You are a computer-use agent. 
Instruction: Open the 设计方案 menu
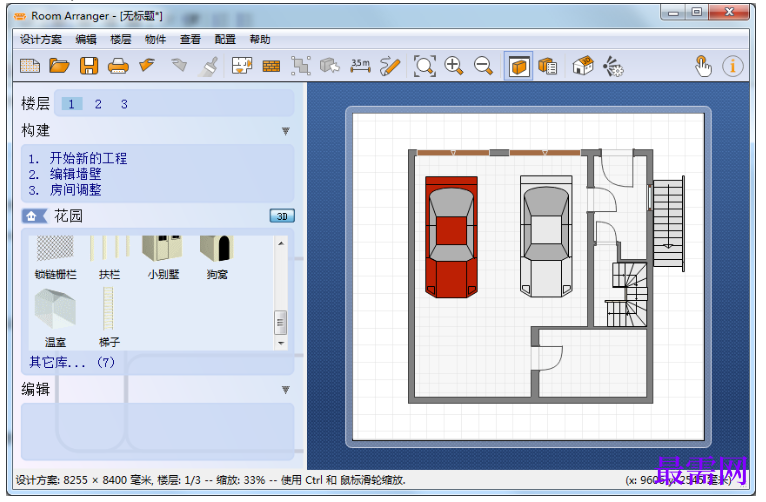tap(41, 40)
